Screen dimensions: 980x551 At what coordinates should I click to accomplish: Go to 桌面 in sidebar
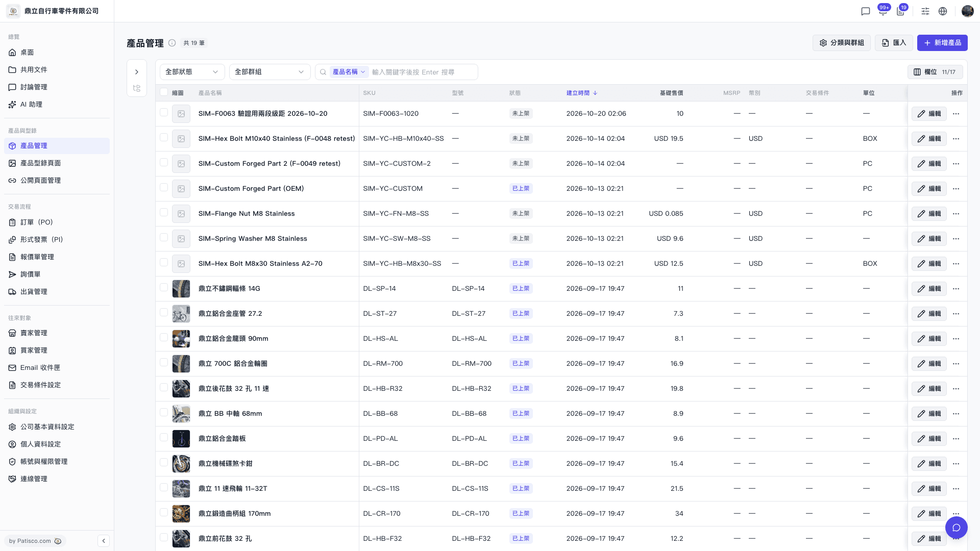click(x=57, y=53)
